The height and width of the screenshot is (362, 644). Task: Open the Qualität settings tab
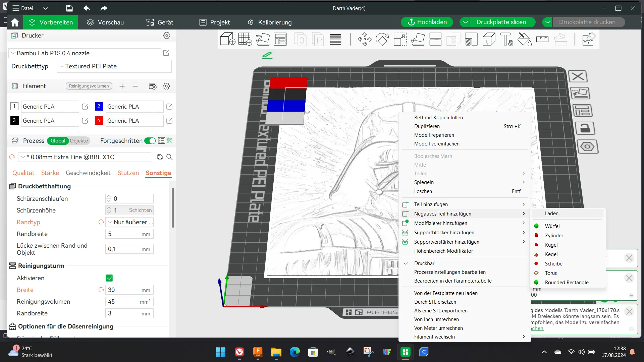click(x=23, y=173)
